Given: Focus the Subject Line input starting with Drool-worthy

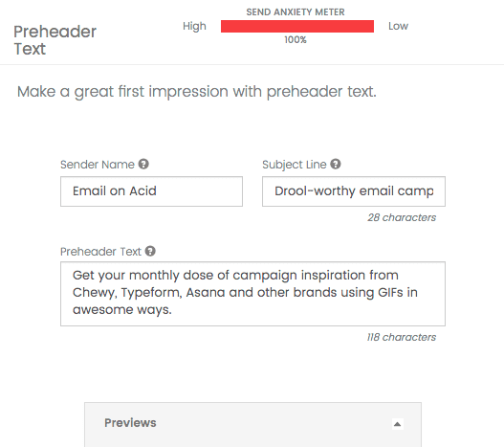Looking at the screenshot, I should tap(354, 191).
